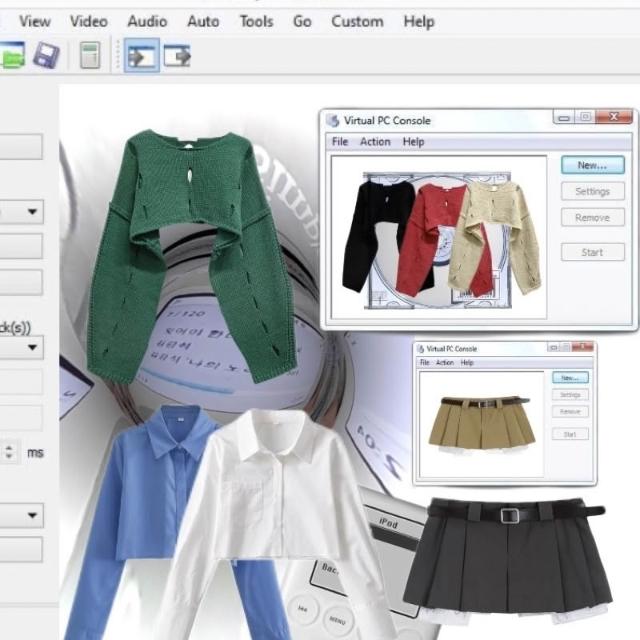Open the Auto menu
Screen dimensions: 640x640
[x=203, y=21]
